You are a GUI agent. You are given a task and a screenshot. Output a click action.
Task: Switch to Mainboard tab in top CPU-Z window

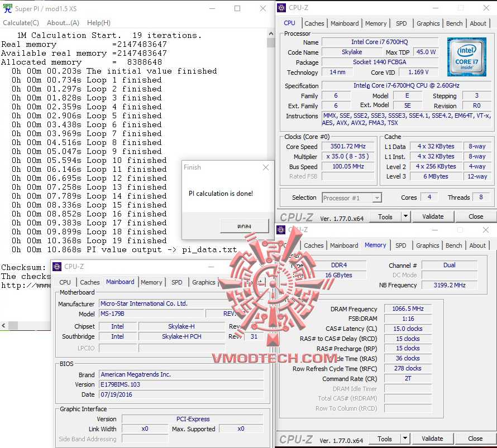[345, 23]
